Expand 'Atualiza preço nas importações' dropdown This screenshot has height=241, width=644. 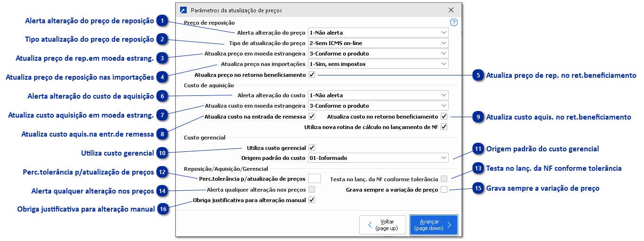(x=378, y=64)
